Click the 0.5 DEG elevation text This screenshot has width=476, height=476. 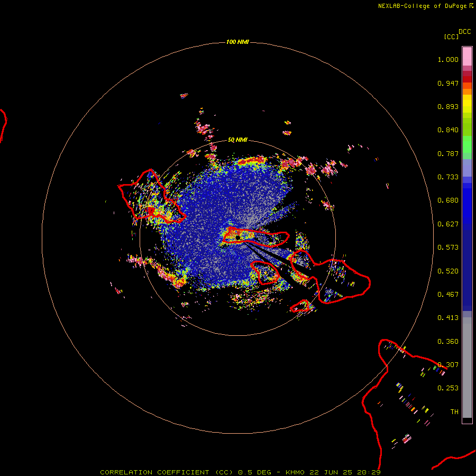(x=255, y=472)
